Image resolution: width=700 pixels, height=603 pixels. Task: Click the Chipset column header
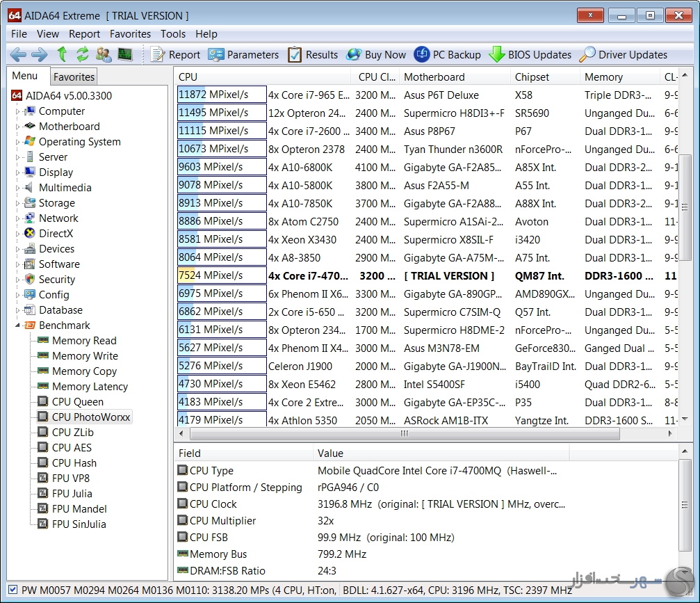[545, 77]
